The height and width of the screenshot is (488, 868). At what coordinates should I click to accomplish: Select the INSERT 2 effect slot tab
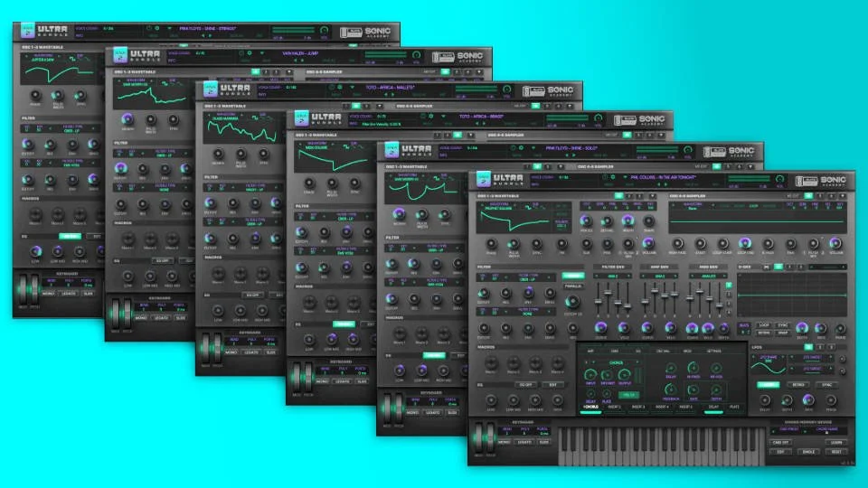(x=615, y=408)
